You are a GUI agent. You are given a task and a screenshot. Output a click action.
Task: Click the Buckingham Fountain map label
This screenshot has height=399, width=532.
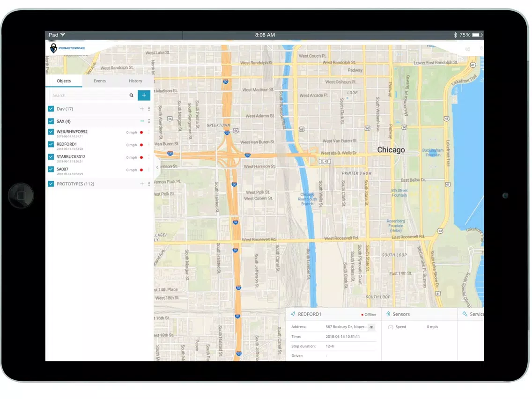click(x=433, y=152)
